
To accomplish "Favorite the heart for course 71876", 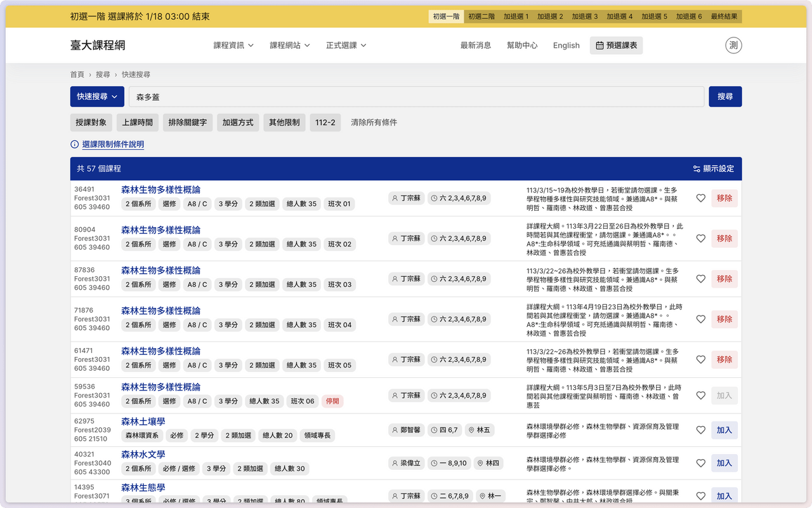I will click(700, 319).
